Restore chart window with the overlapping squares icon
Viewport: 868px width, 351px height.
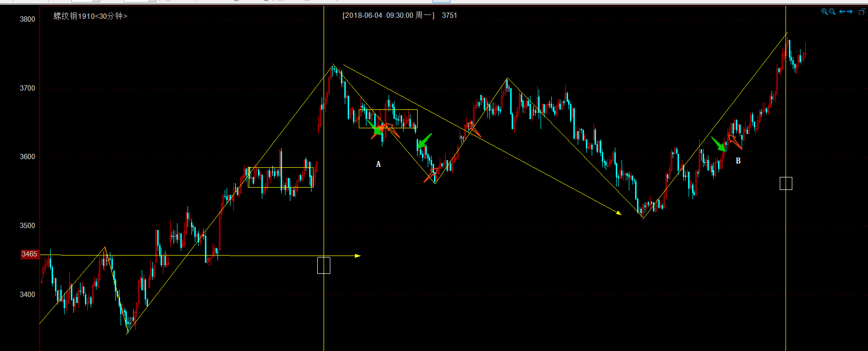coord(862,12)
